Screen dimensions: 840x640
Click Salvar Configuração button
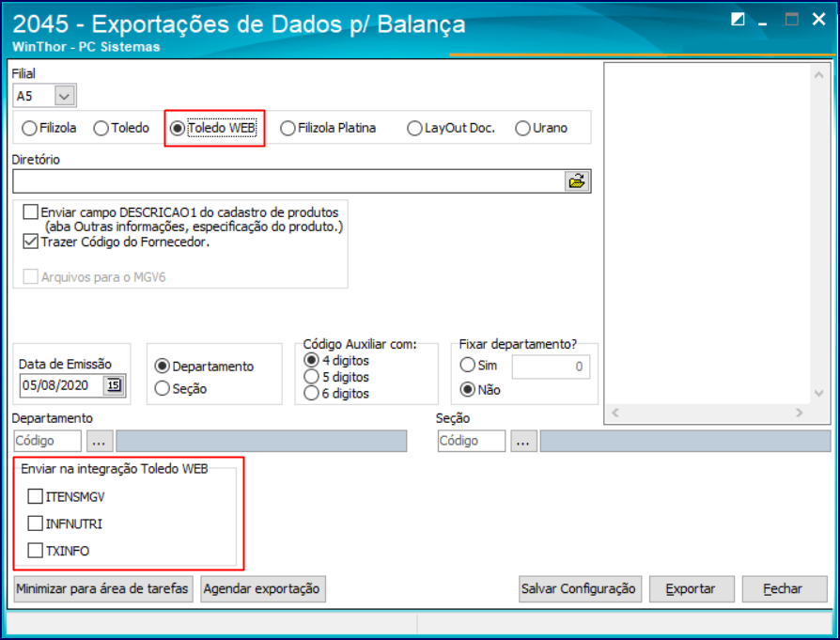tap(580, 589)
